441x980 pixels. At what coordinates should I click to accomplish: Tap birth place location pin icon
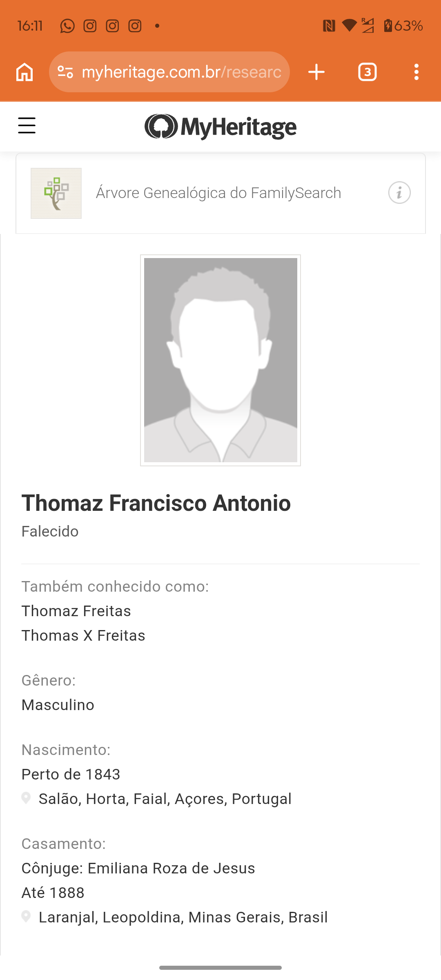pos(26,798)
